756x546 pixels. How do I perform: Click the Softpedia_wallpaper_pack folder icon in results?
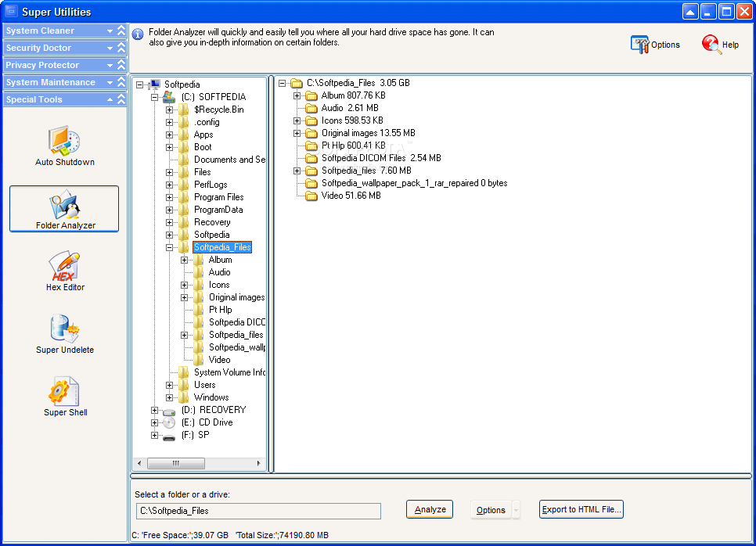coord(311,183)
